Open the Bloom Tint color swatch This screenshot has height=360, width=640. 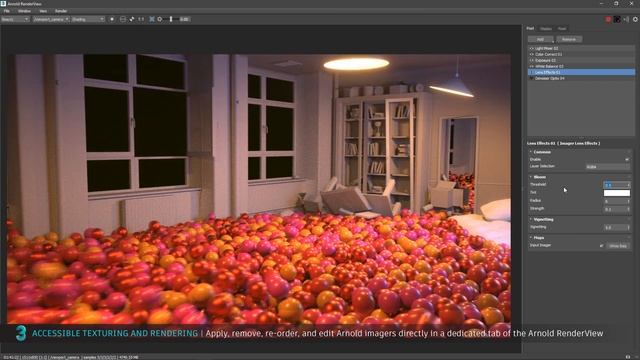(x=617, y=193)
